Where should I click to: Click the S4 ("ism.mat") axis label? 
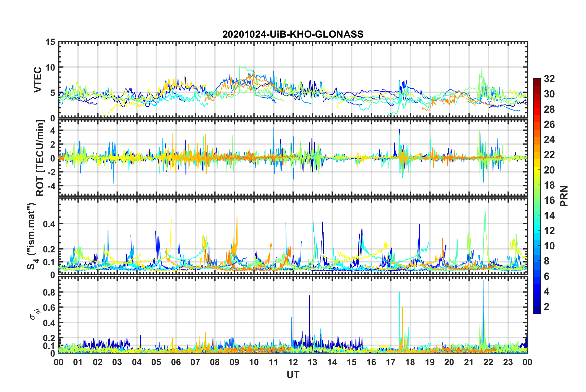(32, 236)
